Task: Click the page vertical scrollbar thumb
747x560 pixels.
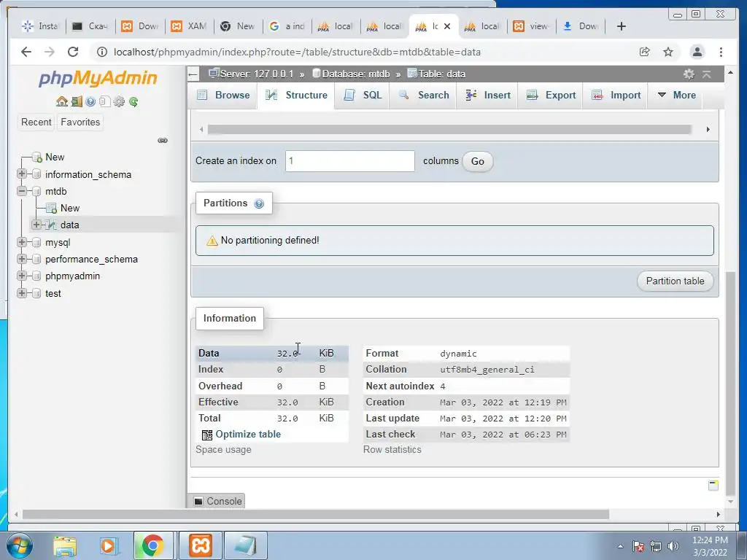Action: click(730, 384)
